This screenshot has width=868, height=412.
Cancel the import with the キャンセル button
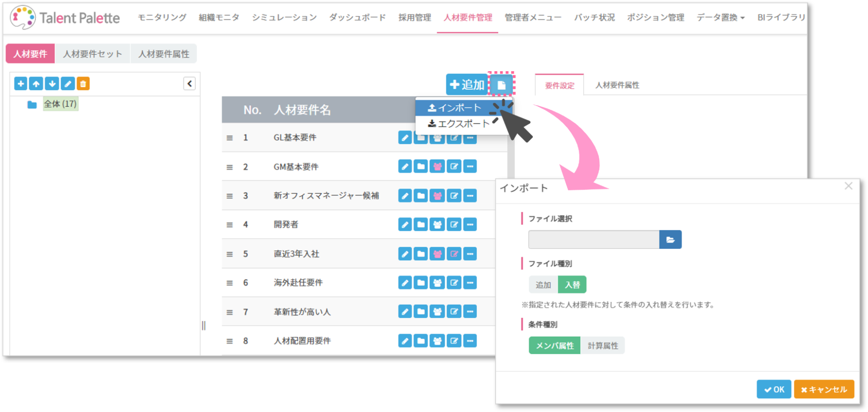pyautogui.click(x=824, y=389)
